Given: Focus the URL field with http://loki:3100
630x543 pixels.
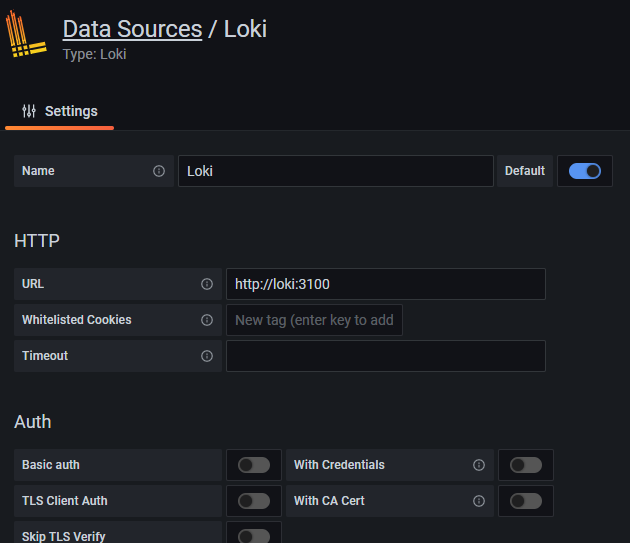Looking at the screenshot, I should coord(386,284).
